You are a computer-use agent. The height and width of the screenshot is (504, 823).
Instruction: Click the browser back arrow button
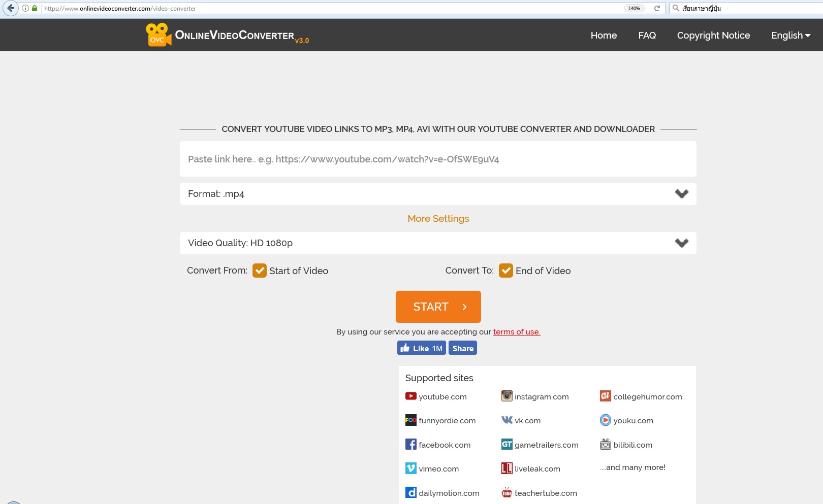(11, 8)
